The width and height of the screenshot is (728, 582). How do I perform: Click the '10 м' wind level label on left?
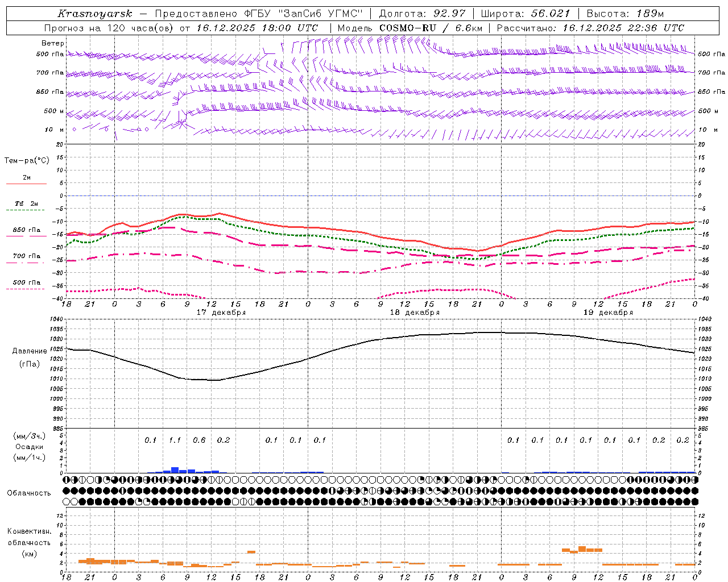pos(55,130)
